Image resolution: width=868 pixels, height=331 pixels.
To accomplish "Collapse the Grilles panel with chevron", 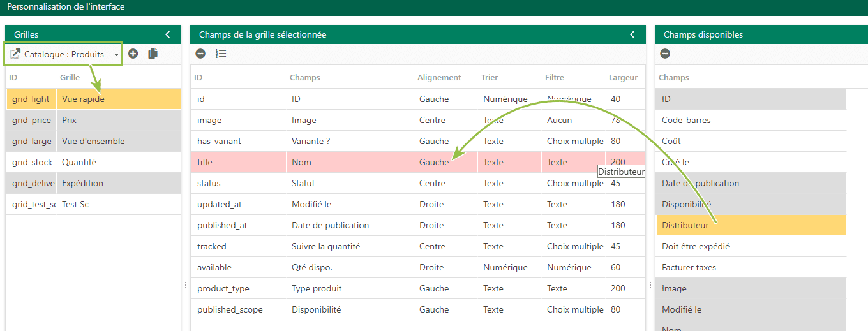I will point(167,34).
